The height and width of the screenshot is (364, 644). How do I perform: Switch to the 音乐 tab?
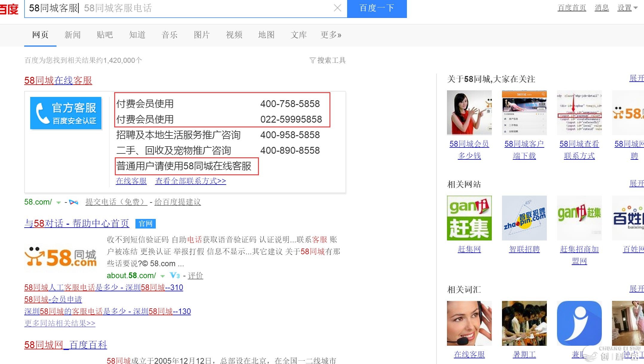(x=169, y=35)
